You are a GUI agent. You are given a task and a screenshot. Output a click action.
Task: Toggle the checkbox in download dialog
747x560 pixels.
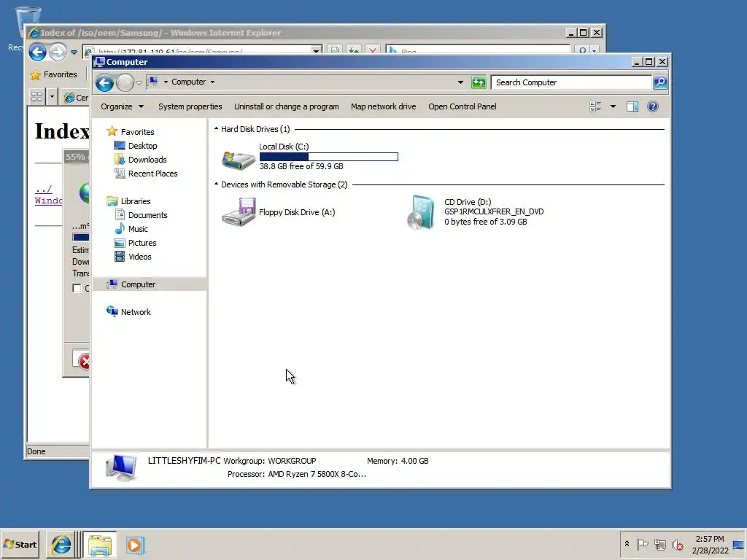pos(77,288)
